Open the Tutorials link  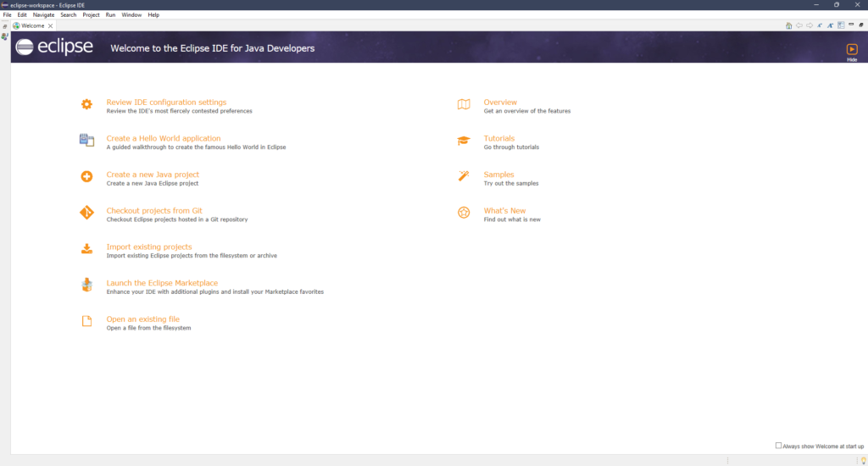pos(499,138)
